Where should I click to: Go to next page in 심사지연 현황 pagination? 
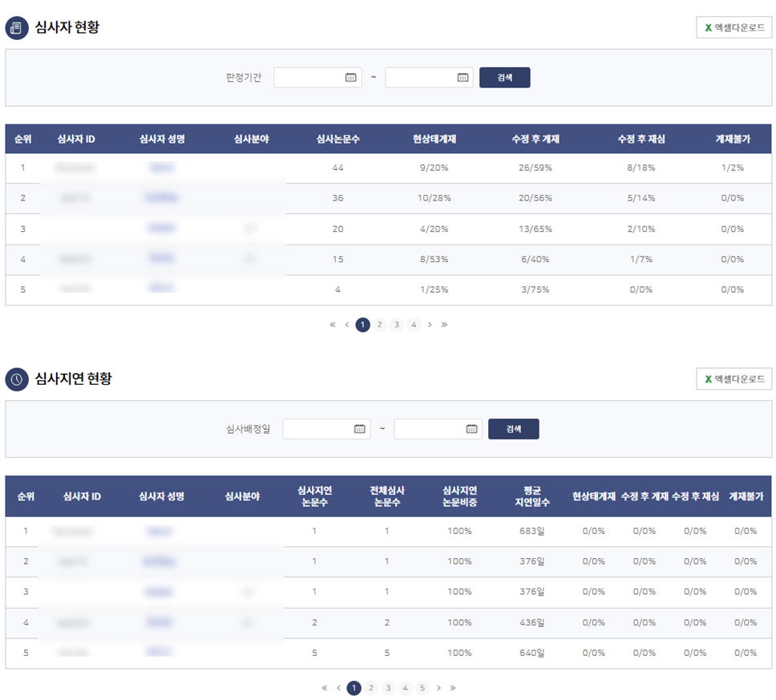pyautogui.click(x=439, y=688)
